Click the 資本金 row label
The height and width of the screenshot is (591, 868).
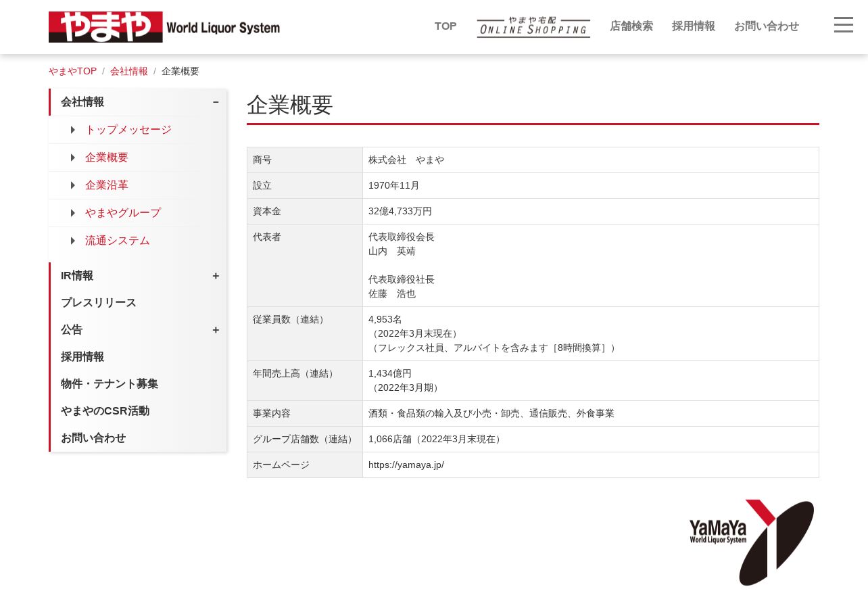point(267,212)
